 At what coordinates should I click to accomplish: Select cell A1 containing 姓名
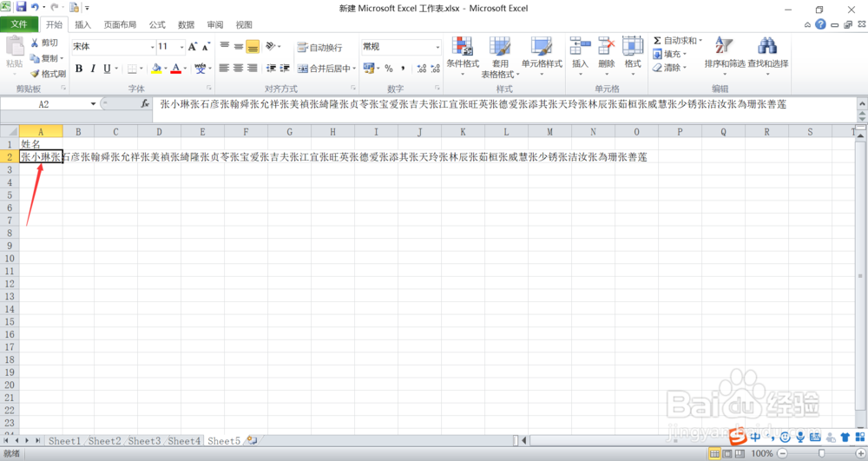coord(41,144)
